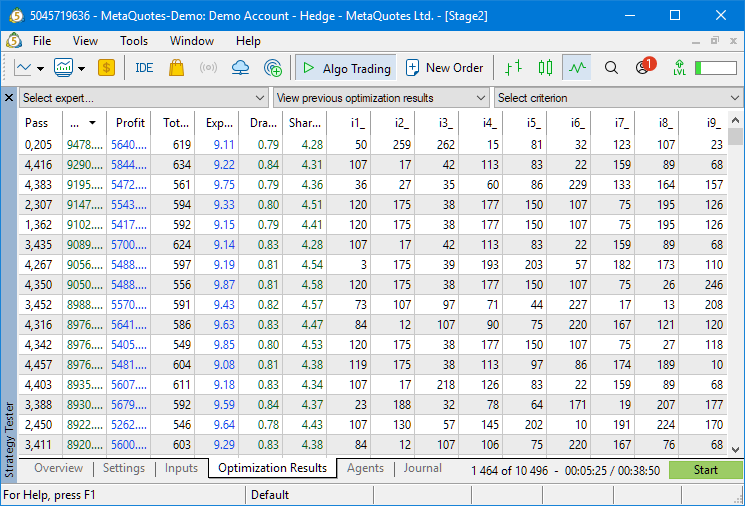Open the IDE MetaEditor icon

[x=144, y=68]
